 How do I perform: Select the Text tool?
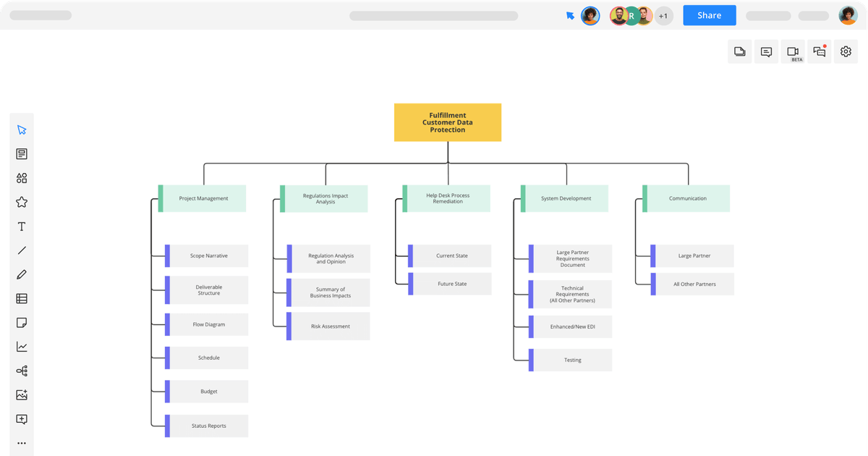pos(22,227)
